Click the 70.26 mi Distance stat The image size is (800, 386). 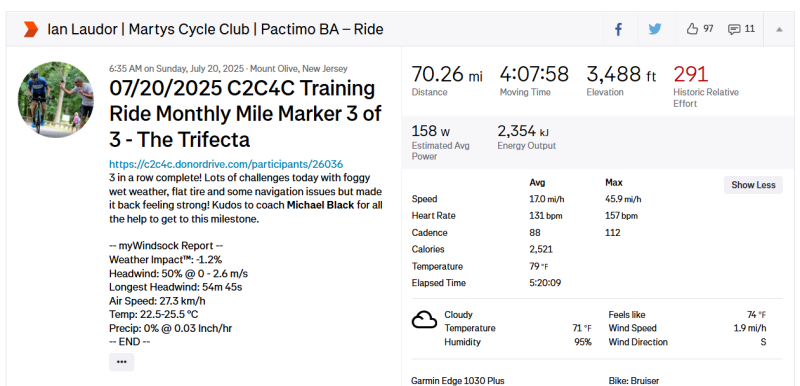tap(447, 81)
